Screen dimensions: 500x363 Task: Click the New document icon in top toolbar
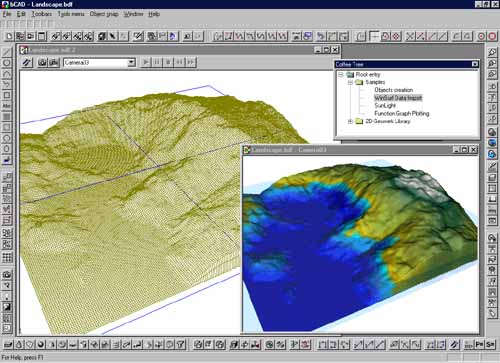9,36
